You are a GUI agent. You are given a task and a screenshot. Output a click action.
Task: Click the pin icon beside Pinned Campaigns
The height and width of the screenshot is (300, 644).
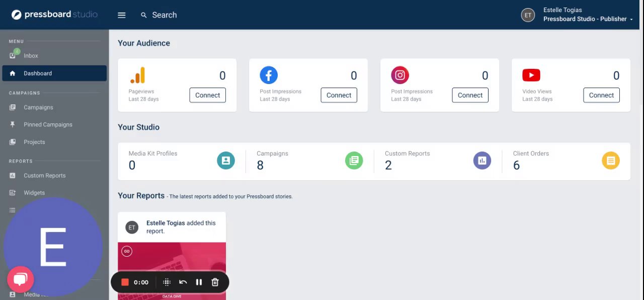pyautogui.click(x=13, y=124)
